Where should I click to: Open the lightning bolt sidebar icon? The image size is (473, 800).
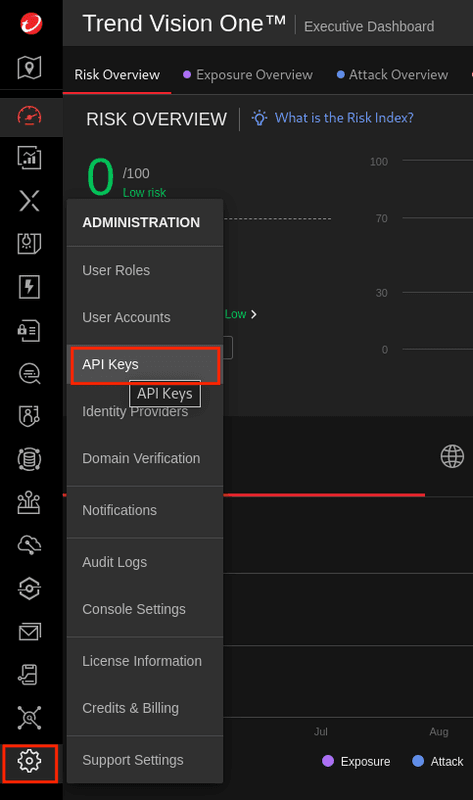30,287
